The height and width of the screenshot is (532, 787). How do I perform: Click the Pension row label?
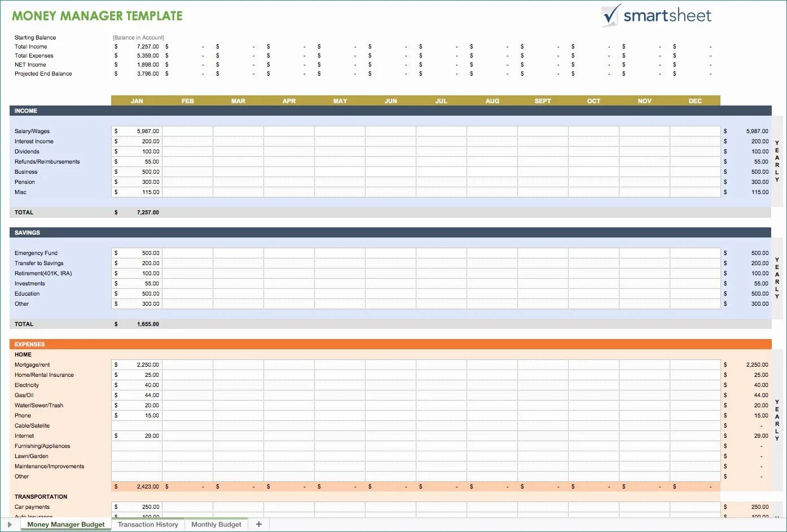25,182
